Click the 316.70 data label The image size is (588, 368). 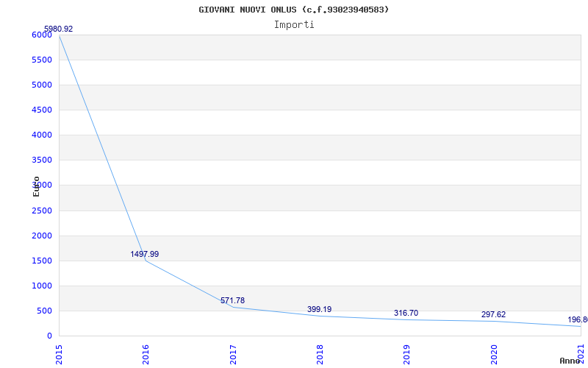(406, 314)
